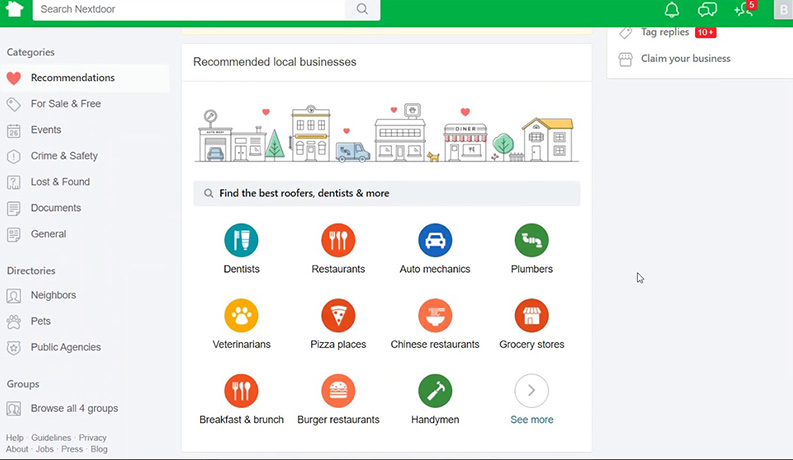Click the See more arrow circle
This screenshot has width=793, height=460.
pos(532,391)
